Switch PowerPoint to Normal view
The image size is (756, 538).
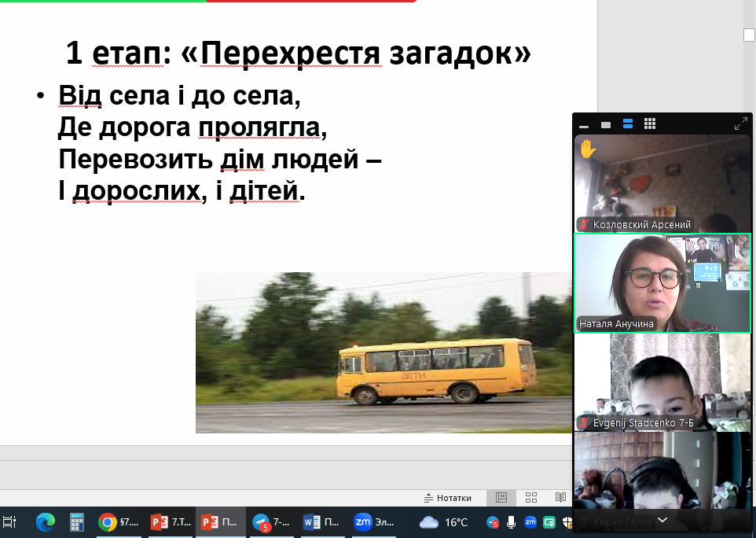(x=501, y=497)
